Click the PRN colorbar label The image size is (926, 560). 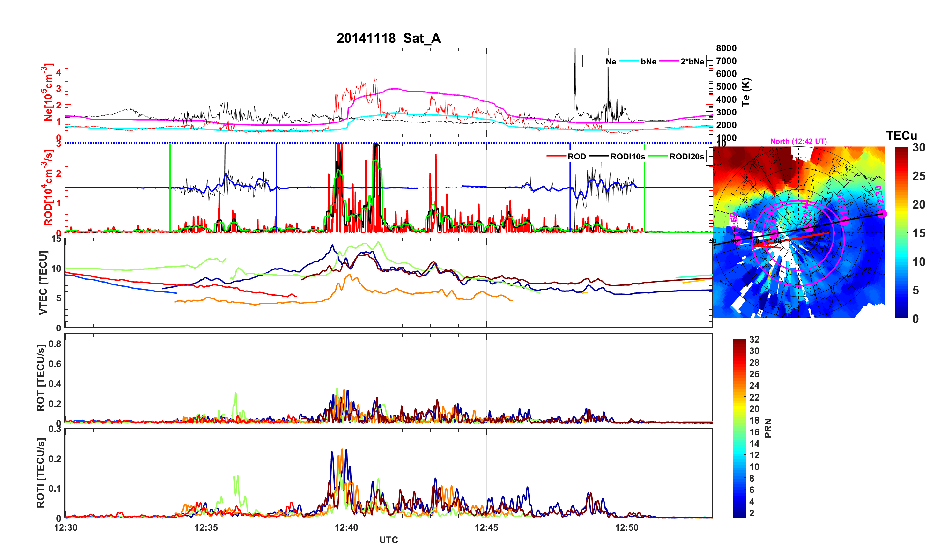coord(768,428)
